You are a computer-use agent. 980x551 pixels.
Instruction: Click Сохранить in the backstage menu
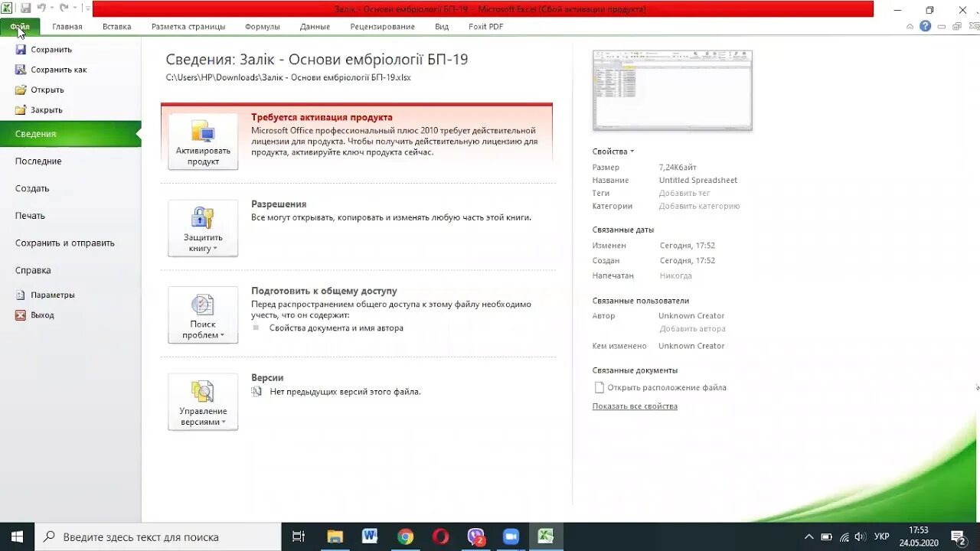[51, 49]
